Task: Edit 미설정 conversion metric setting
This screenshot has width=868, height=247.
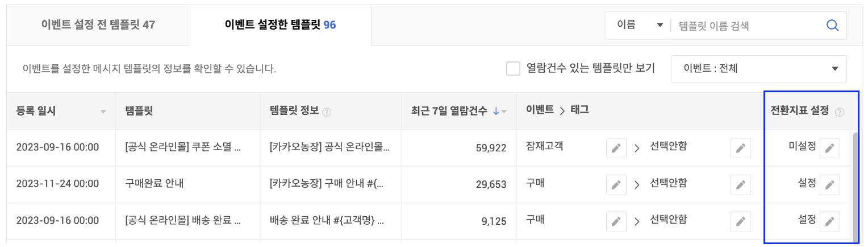Action: coord(830,148)
